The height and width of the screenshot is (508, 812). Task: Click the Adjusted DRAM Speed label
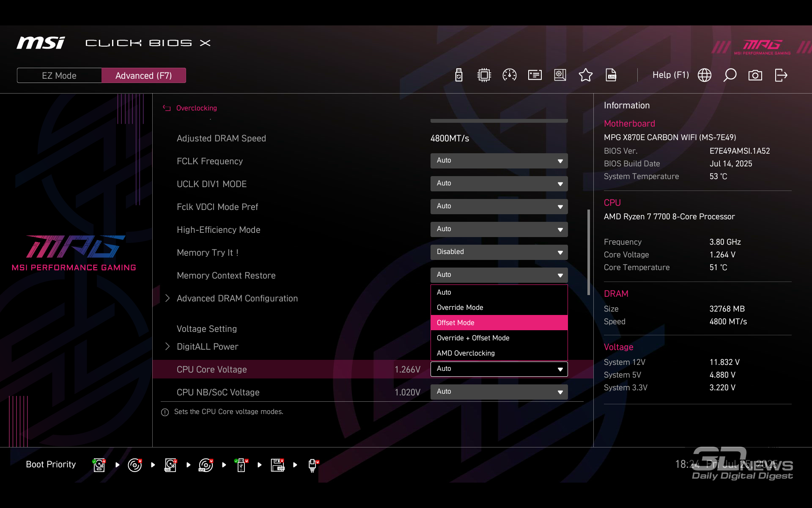pyautogui.click(x=221, y=138)
